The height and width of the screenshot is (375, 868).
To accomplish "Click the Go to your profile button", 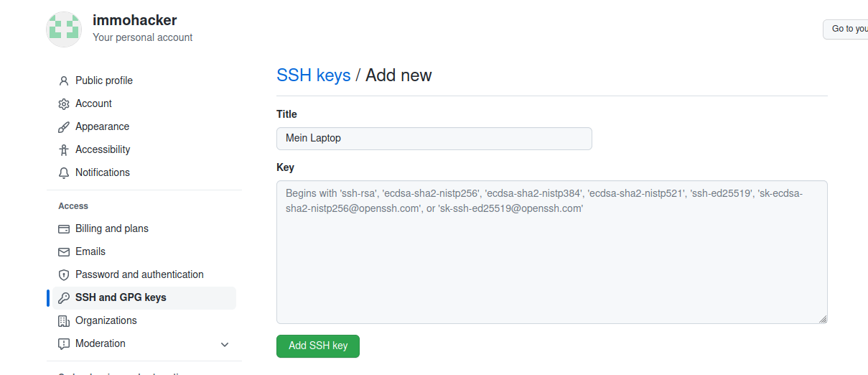I will coord(847,29).
